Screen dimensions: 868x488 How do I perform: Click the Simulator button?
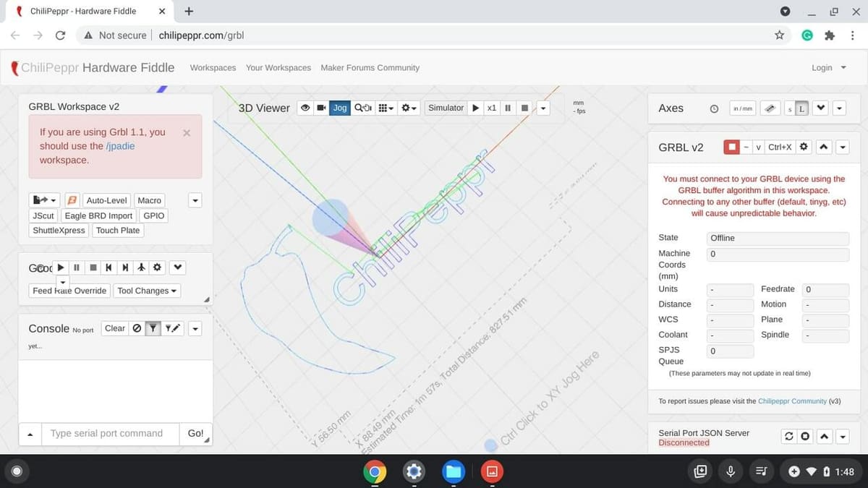click(x=446, y=108)
